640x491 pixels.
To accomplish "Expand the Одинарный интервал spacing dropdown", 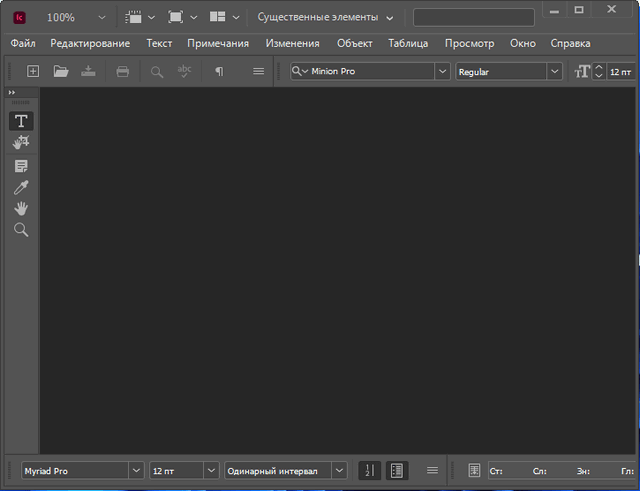I will pyautogui.click(x=339, y=470).
